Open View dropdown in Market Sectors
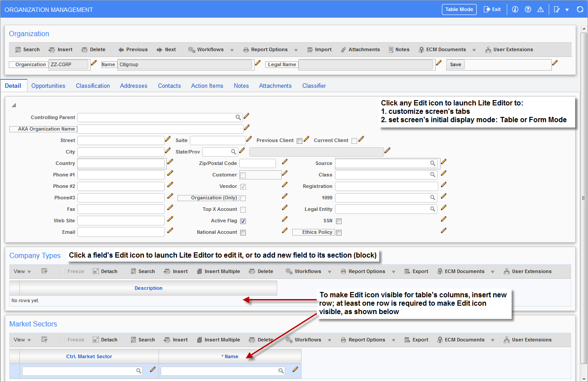This screenshot has width=588, height=382. [x=22, y=340]
